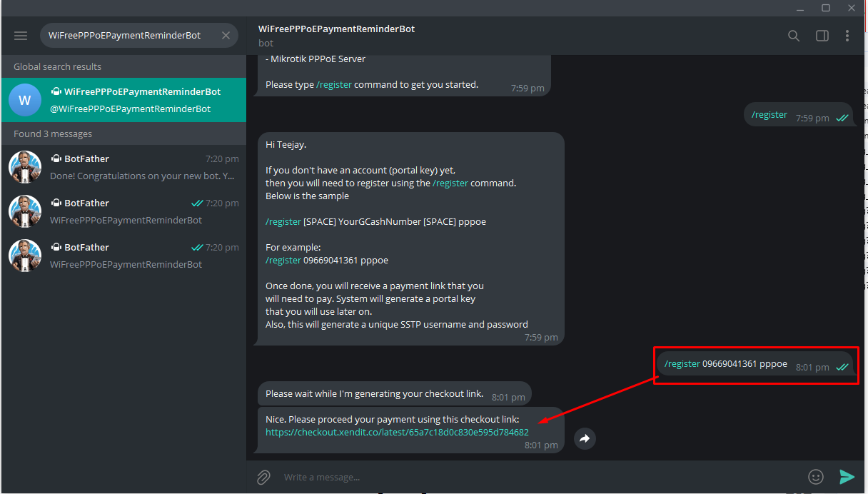The image size is (868, 494).
Task: Attach a file with the paperclip icon
Action: pos(263,476)
